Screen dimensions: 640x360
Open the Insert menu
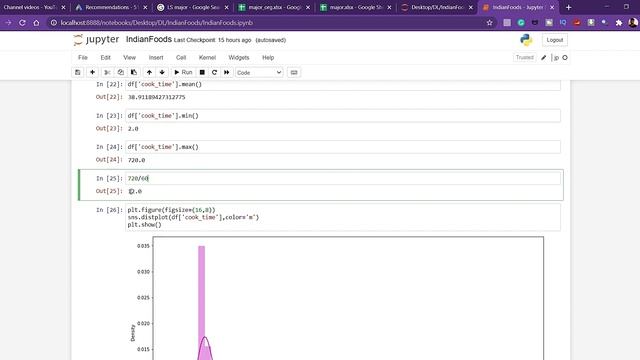click(x=156, y=58)
